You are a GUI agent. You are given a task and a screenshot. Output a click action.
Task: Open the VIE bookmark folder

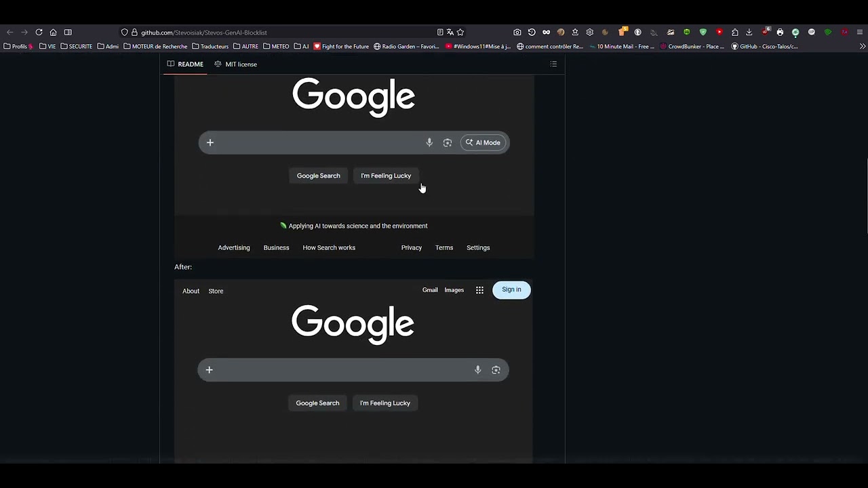pyautogui.click(x=47, y=46)
